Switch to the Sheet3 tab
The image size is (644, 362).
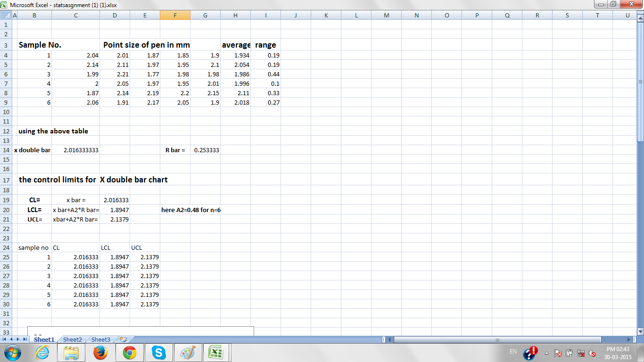(x=101, y=339)
